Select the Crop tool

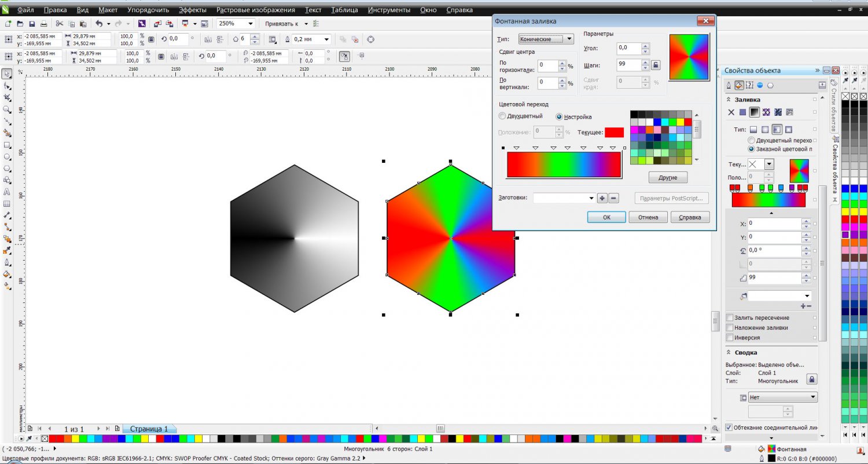click(x=7, y=98)
